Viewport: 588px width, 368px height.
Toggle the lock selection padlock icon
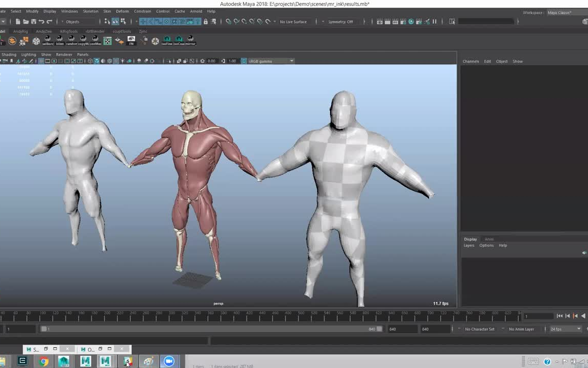pyautogui.click(x=206, y=21)
